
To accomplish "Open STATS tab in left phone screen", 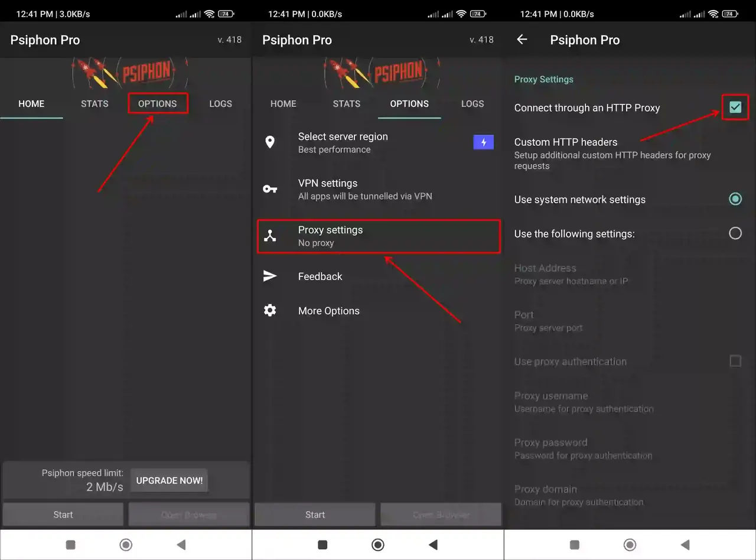I will [94, 103].
